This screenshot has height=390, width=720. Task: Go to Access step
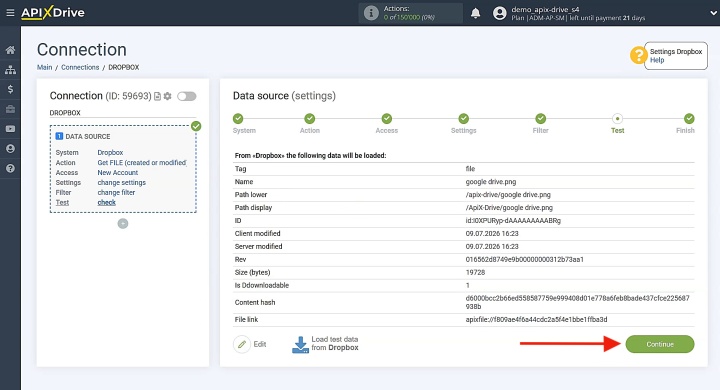click(387, 119)
